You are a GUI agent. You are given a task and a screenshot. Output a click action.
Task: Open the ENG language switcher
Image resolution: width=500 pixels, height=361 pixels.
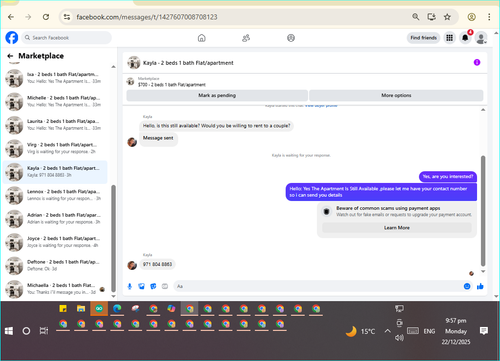(x=429, y=331)
